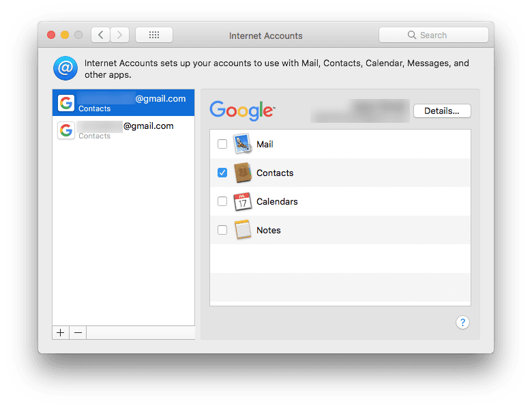Click the Google logo in the detail pane

click(242, 111)
